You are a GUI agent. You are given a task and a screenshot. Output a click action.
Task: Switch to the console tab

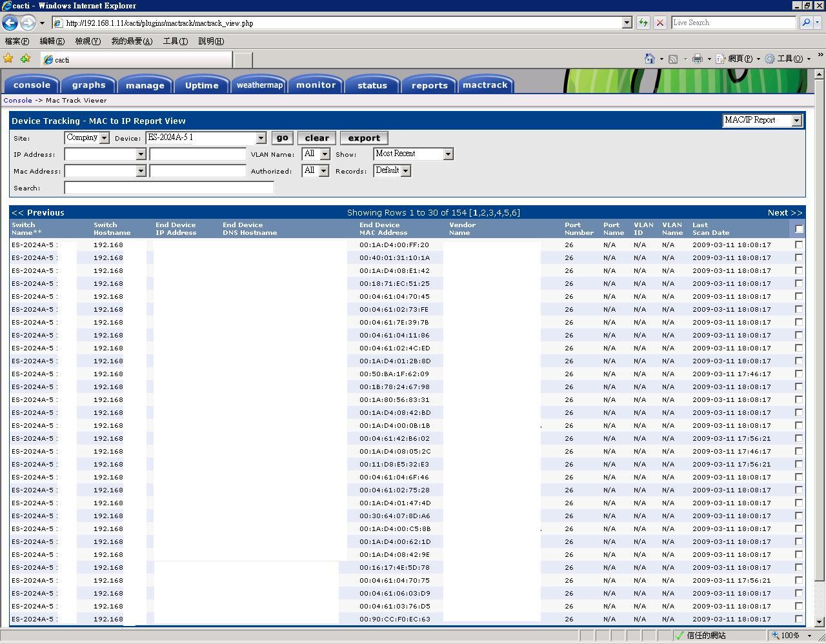[32, 85]
